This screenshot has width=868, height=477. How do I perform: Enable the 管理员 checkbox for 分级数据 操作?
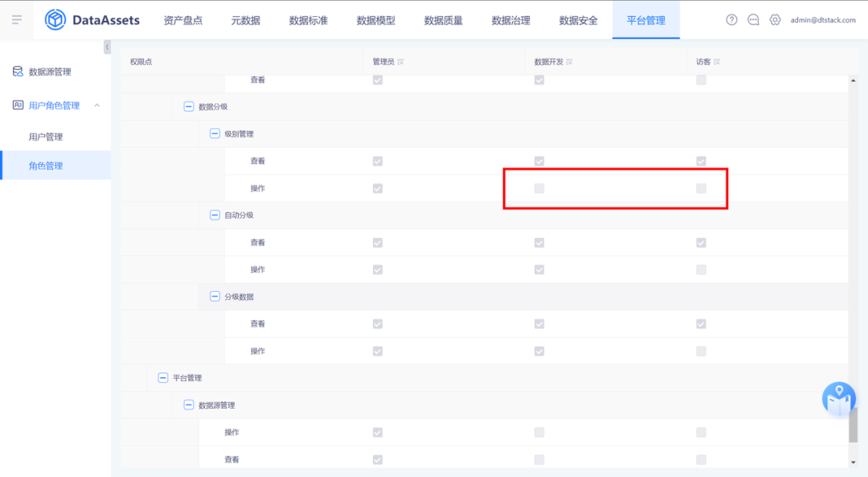coord(378,351)
